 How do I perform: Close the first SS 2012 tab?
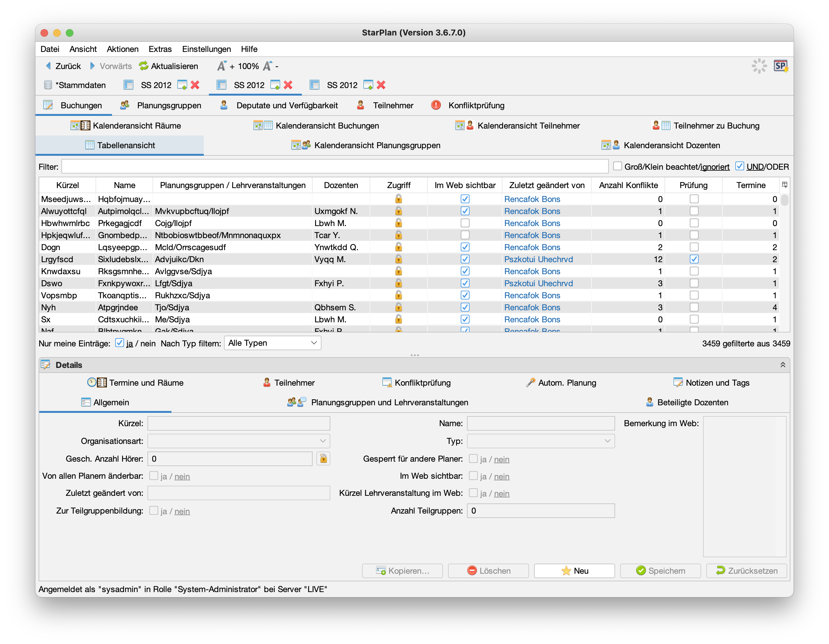click(195, 85)
